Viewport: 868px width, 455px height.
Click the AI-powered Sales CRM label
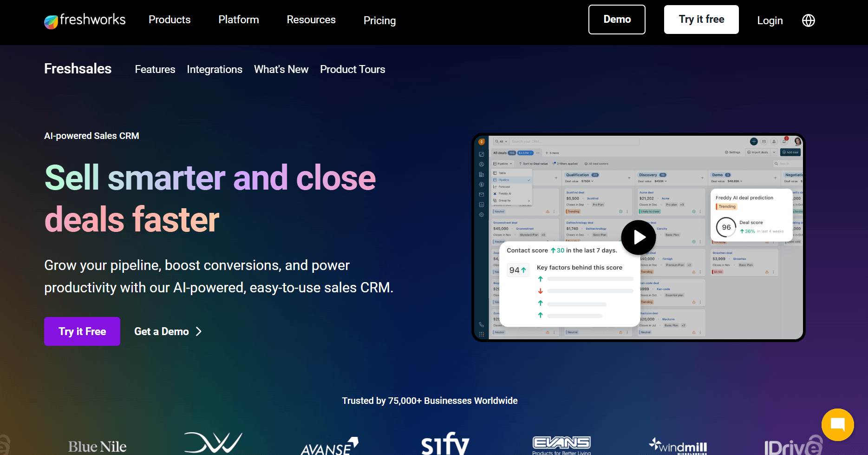click(91, 136)
